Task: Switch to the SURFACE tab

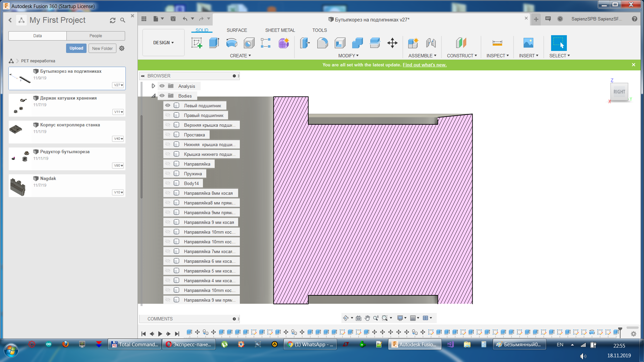Action: pos(236,30)
